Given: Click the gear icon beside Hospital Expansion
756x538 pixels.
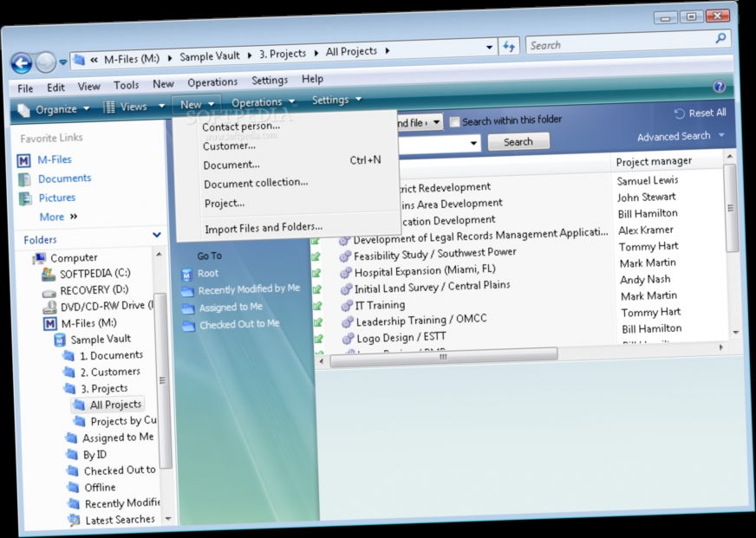Looking at the screenshot, I should coord(345,273).
